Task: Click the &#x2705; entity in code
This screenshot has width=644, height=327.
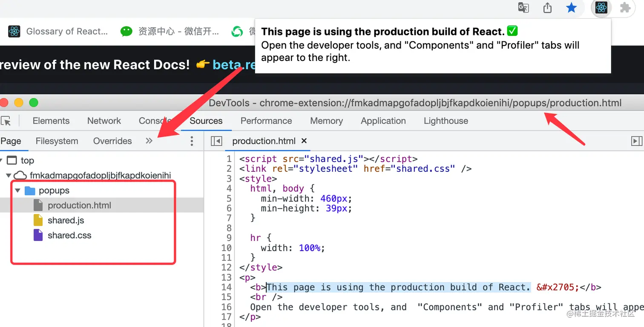Action: pyautogui.click(x=558, y=287)
